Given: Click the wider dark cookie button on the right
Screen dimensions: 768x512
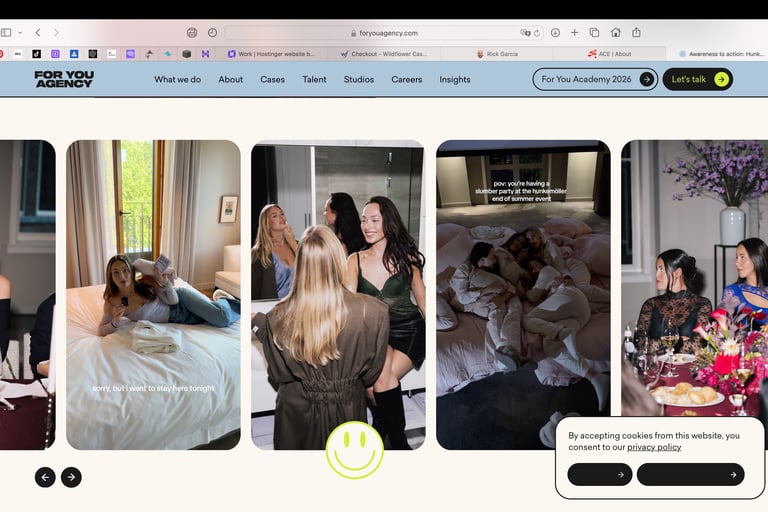Looking at the screenshot, I should tap(691, 474).
